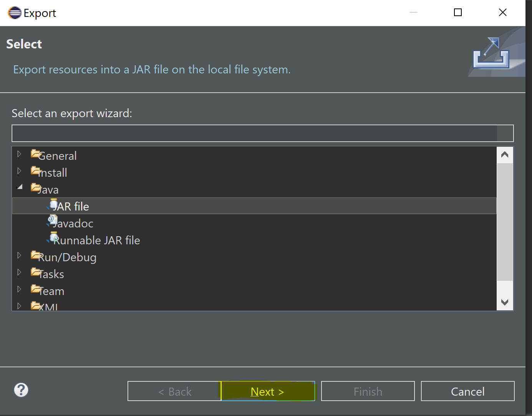Expand the Install category arrow
Image resolution: width=532 pixels, height=416 pixels.
click(19, 171)
